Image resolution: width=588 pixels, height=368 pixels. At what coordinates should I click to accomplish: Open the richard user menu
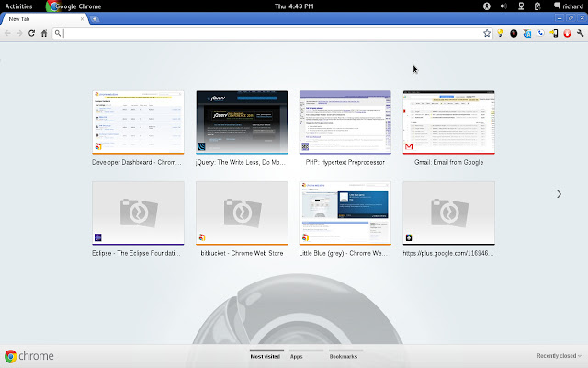(565, 6)
